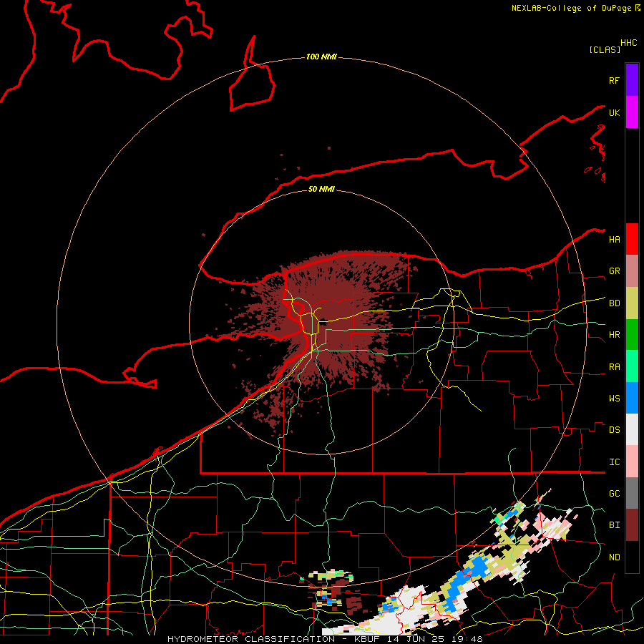Click the GR legend label
This screenshot has height=644, width=644.
click(614, 270)
